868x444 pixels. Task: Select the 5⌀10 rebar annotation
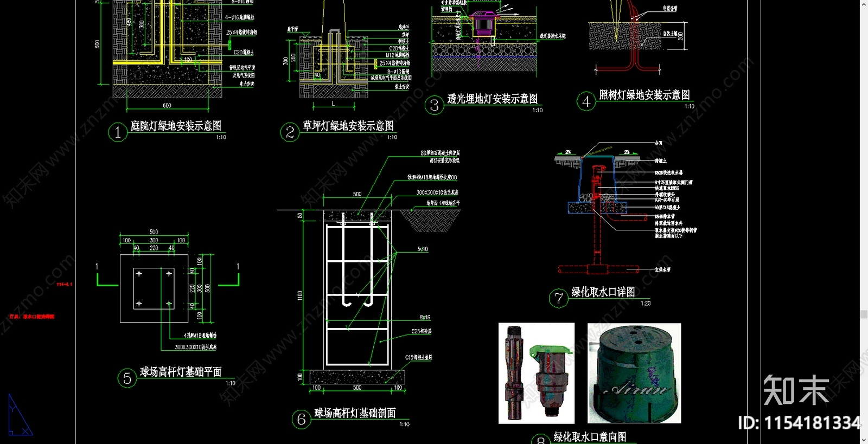point(423,249)
